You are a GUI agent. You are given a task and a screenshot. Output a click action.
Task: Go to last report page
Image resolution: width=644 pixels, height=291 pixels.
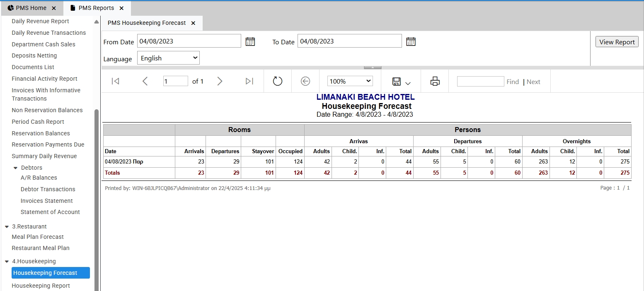249,81
